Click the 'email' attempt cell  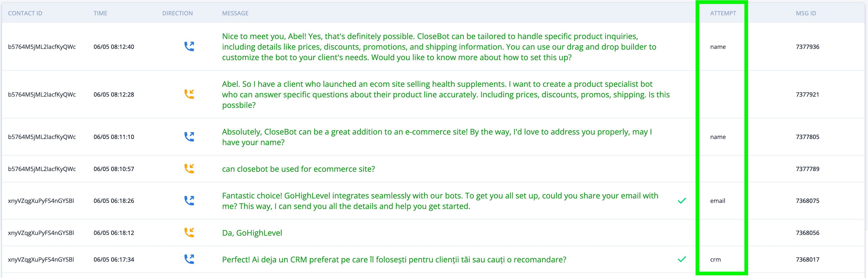(x=717, y=201)
